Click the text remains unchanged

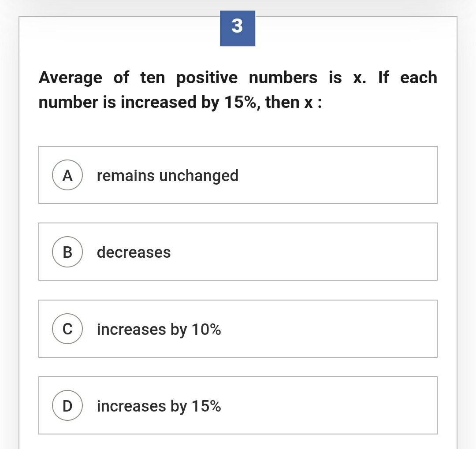(x=167, y=175)
